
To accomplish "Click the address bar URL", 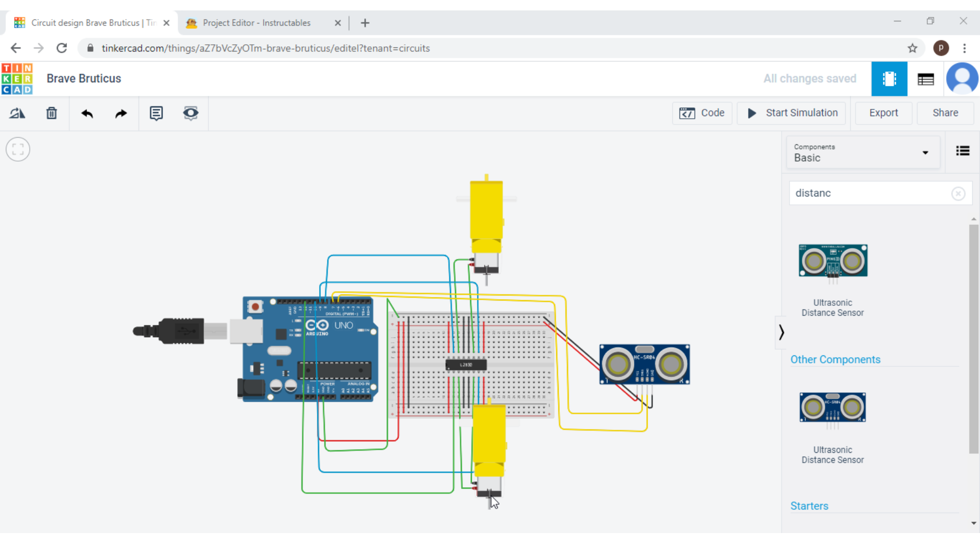I will (x=266, y=48).
